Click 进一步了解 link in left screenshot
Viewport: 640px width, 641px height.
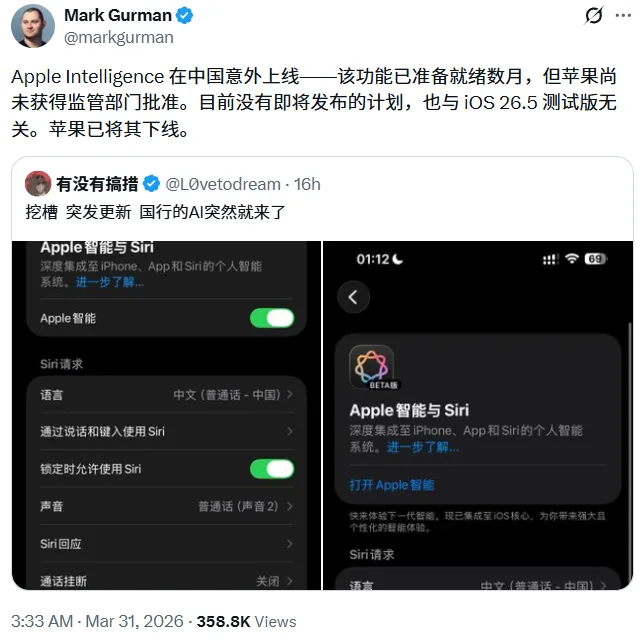point(110,282)
